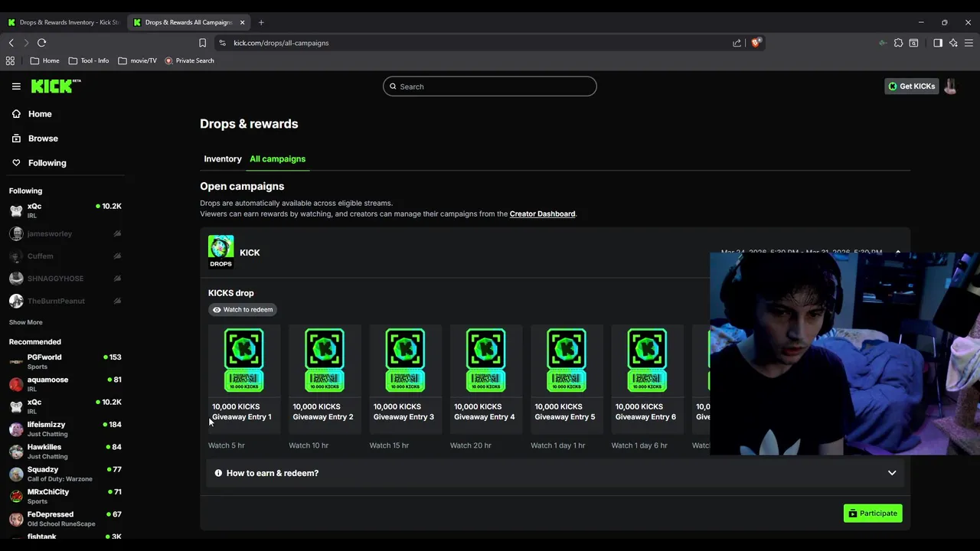Open site settings icon in address bar
The width and height of the screenshot is (980, 551).
pos(222,43)
